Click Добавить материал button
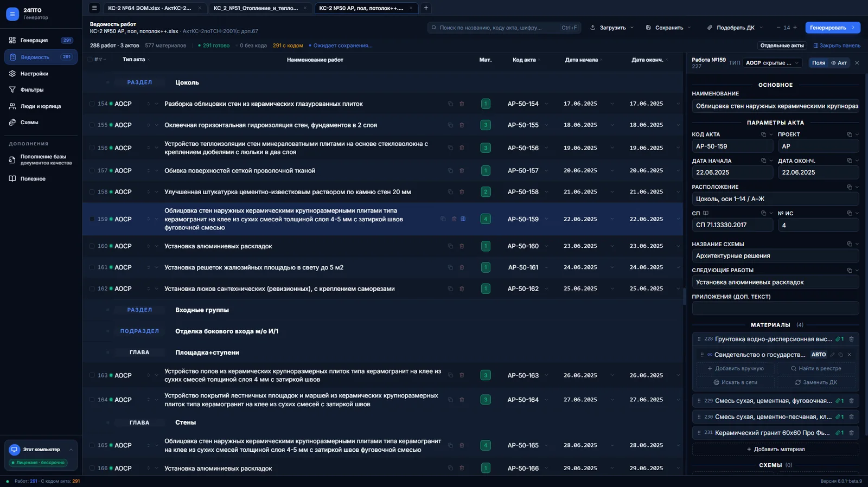868x487 pixels. [x=775, y=449]
